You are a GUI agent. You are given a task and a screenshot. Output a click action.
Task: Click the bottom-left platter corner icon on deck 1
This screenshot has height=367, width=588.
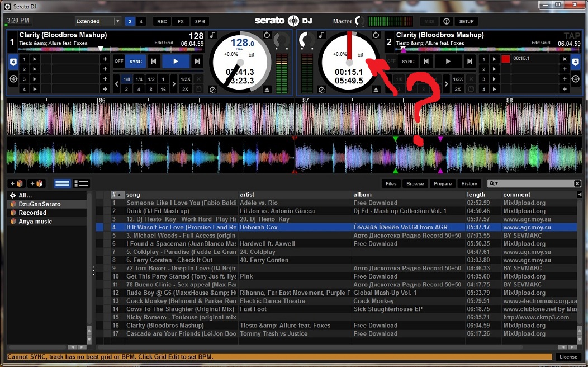pyautogui.click(x=212, y=90)
